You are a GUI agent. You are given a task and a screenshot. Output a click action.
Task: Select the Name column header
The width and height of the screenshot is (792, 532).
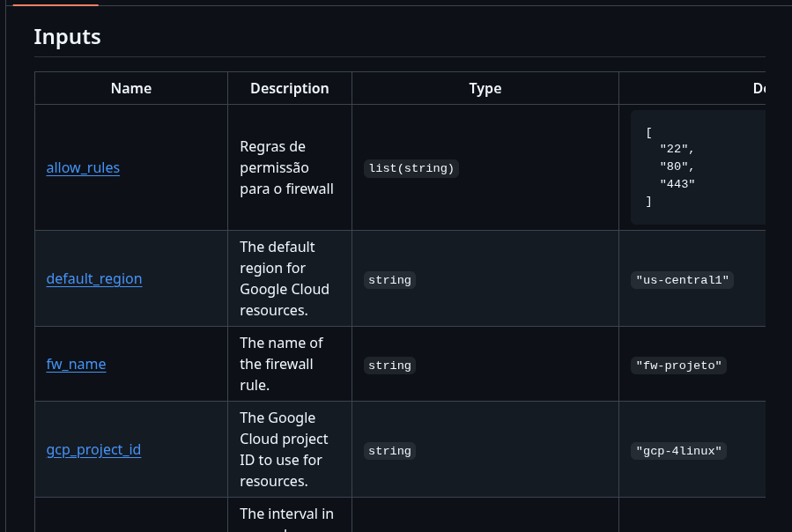(131, 88)
